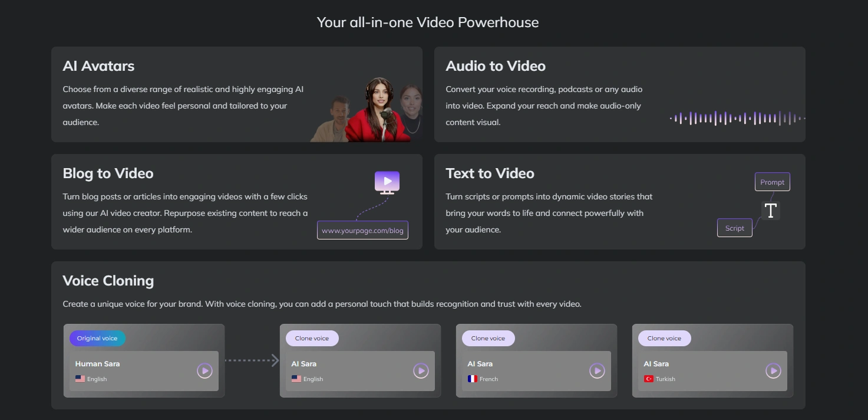Image resolution: width=868 pixels, height=420 pixels.
Task: Click the Clone voice badge above English AI Sara
Action: tap(312, 338)
